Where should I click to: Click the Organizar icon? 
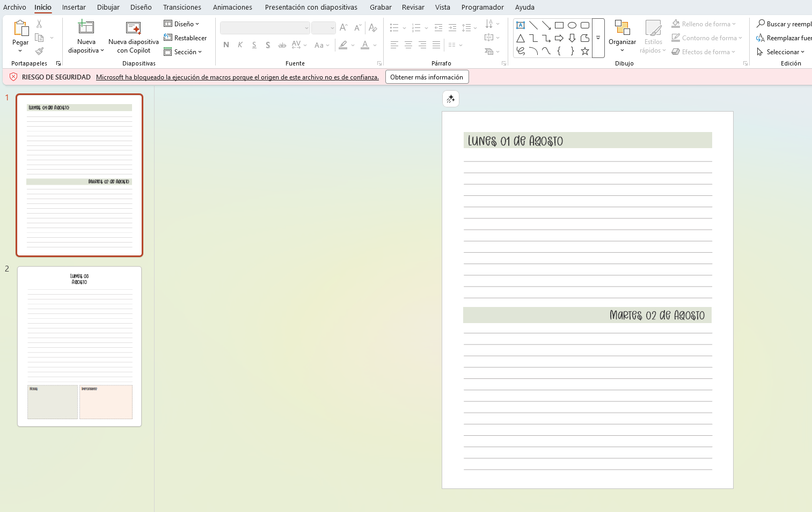pyautogui.click(x=622, y=27)
